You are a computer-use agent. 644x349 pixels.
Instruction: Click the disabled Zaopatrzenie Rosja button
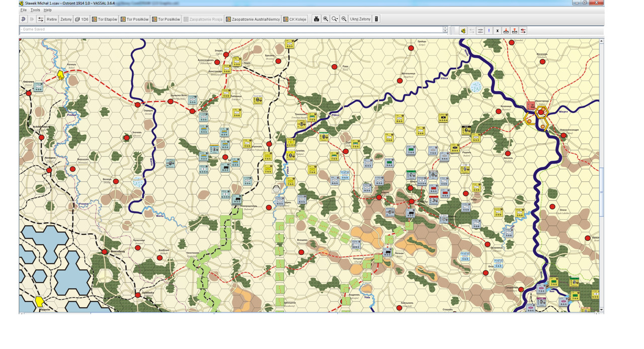[203, 19]
